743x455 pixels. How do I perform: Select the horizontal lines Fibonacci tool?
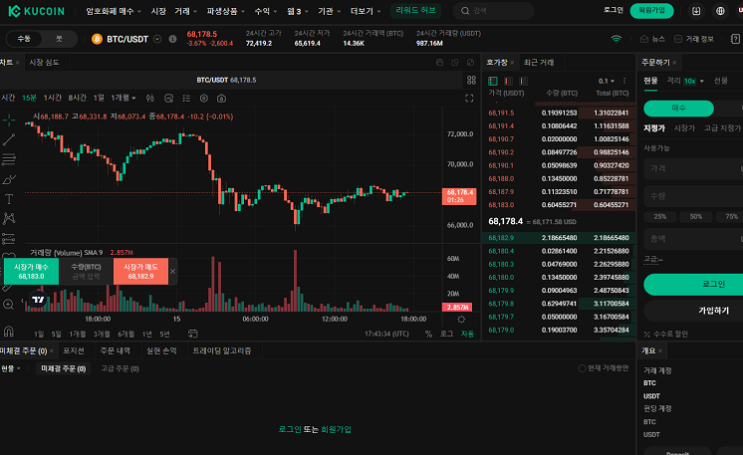(9, 159)
